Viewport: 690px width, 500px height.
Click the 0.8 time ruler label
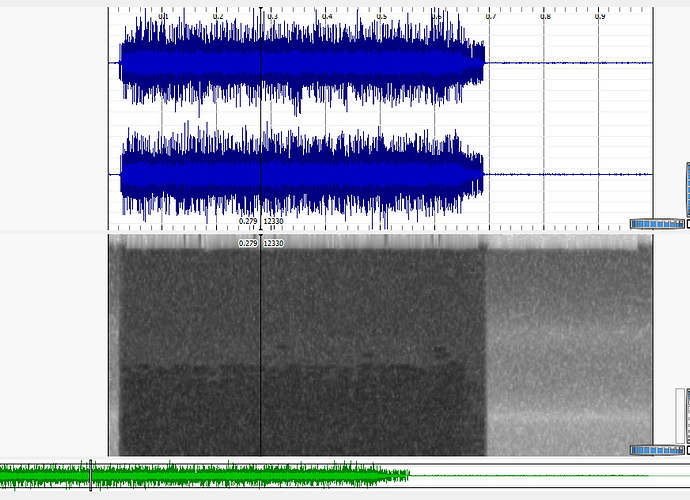545,17
